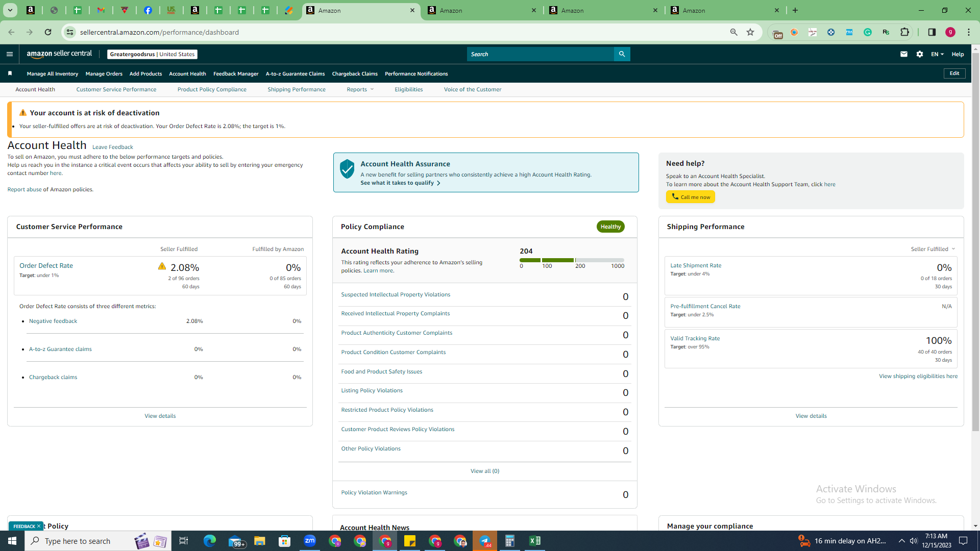Switch the Greatergoodsrus United States account

(x=152, y=54)
